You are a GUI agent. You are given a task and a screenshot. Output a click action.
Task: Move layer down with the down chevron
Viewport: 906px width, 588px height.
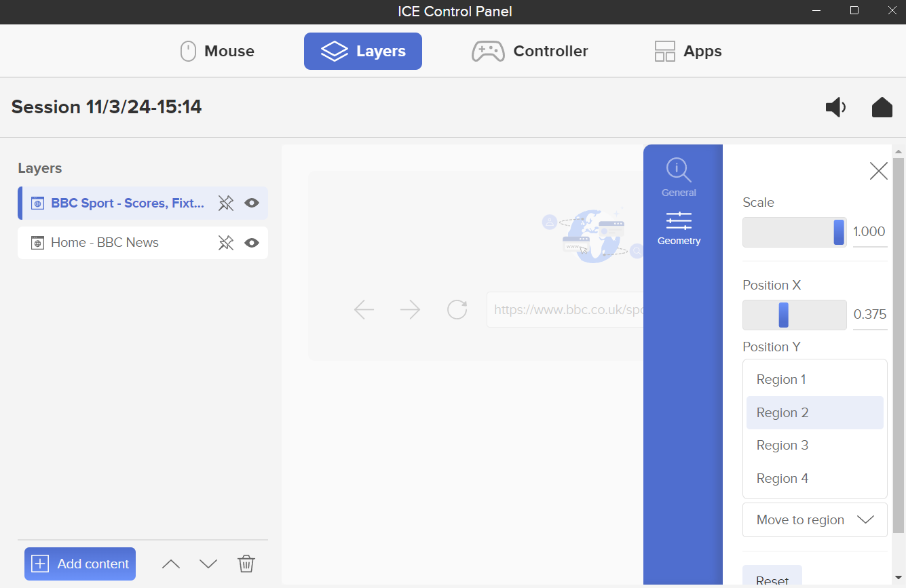(208, 564)
